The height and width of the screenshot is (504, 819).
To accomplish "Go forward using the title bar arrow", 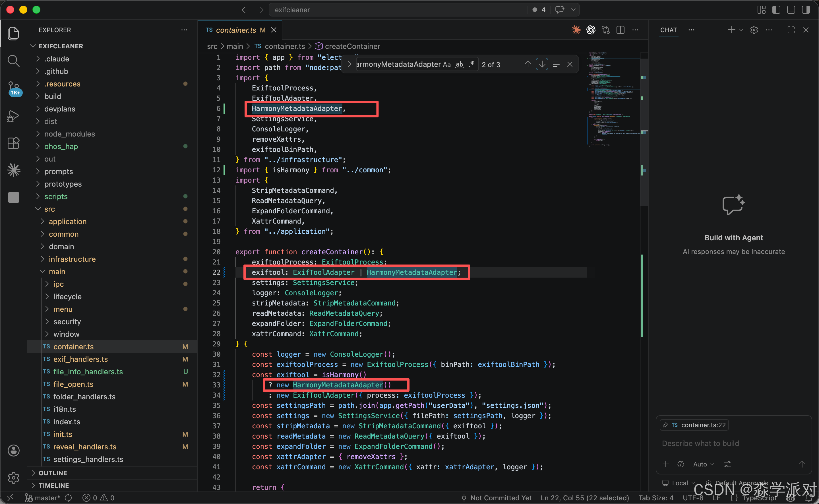I will coord(260,10).
